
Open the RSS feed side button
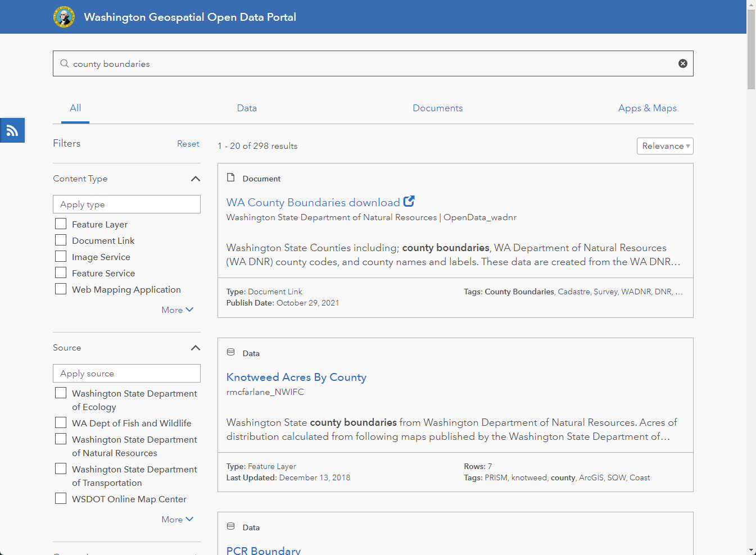coord(12,130)
